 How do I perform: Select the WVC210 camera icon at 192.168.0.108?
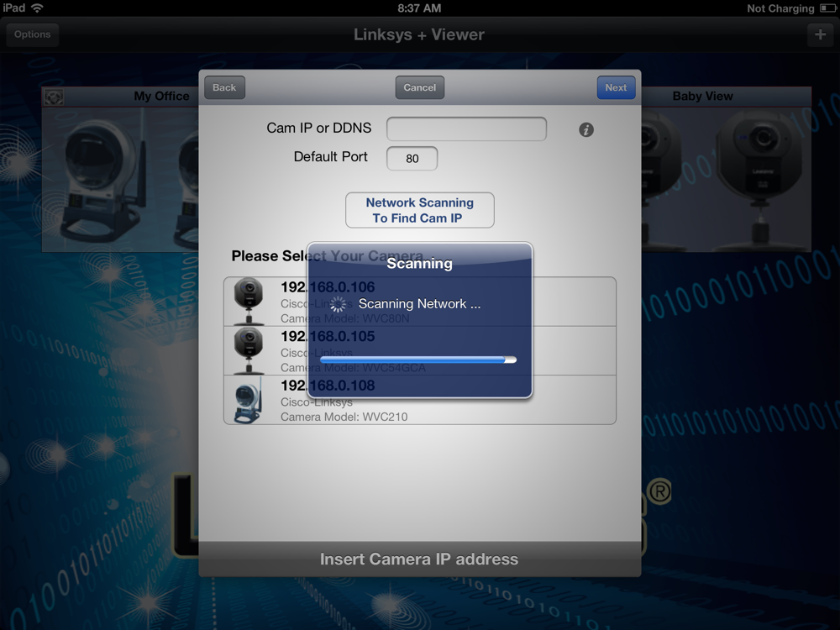coord(248,400)
